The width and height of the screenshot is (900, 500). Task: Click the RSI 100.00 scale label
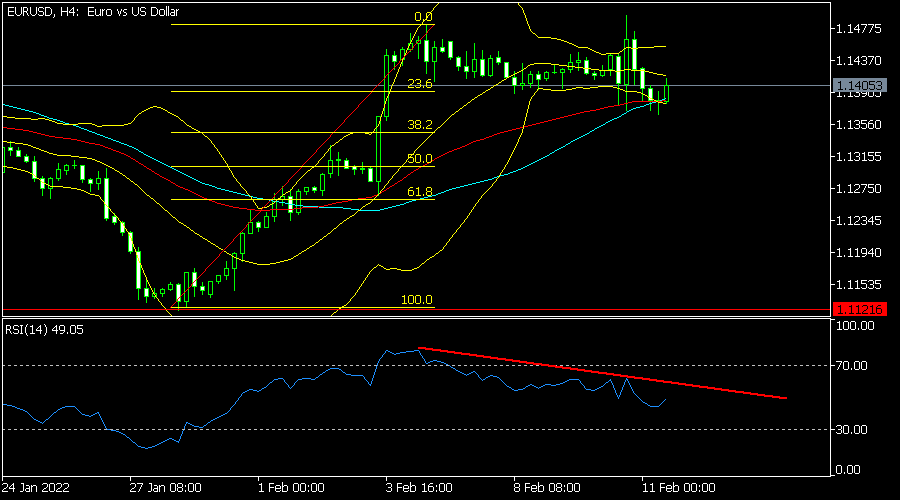pyautogui.click(x=855, y=325)
